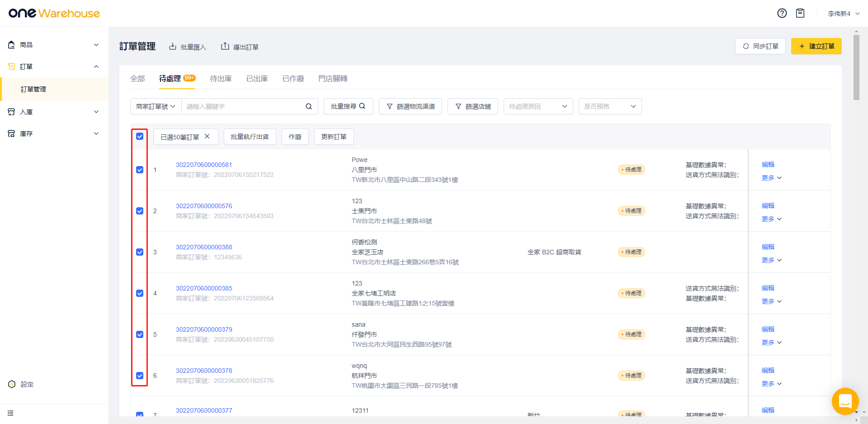Open the 是否預售 dropdown
Image resolution: width=868 pixels, height=424 pixels.
(610, 106)
